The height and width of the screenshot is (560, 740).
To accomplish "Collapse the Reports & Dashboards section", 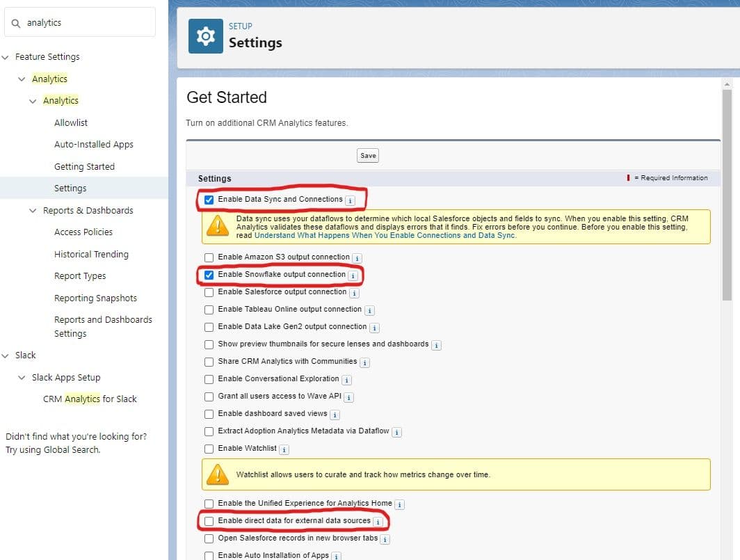I will (x=31, y=210).
